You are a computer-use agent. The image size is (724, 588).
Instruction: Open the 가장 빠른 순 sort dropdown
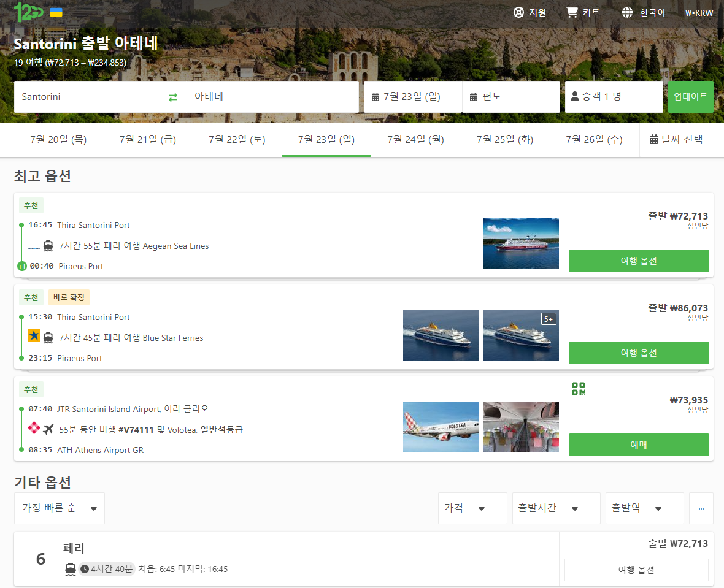click(60, 508)
